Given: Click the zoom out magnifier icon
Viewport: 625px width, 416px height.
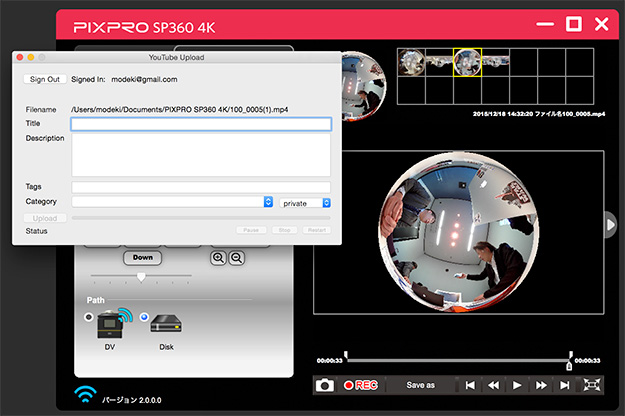Looking at the screenshot, I should click(x=237, y=257).
